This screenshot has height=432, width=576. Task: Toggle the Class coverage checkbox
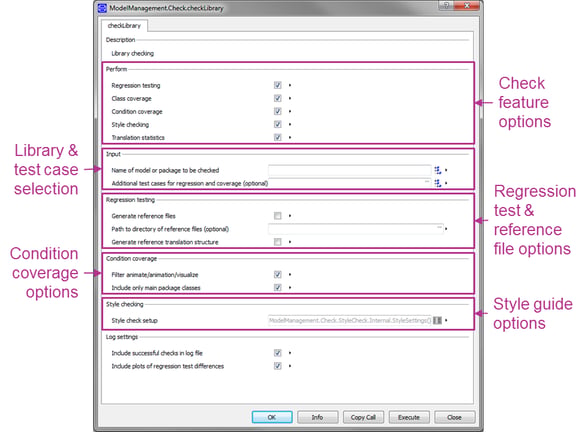pyautogui.click(x=278, y=98)
